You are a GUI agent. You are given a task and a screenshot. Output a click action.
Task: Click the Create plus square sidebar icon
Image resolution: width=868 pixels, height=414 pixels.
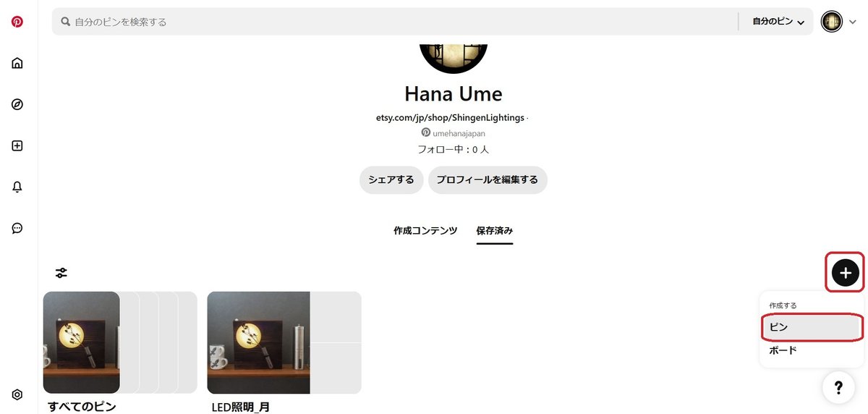[17, 145]
